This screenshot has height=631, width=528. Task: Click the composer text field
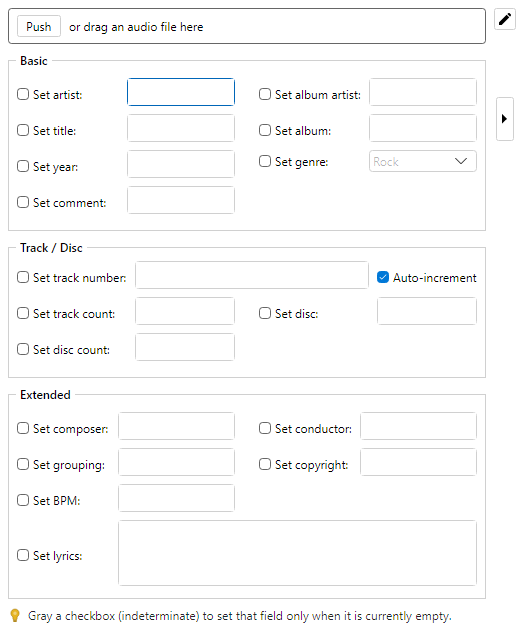177,426
